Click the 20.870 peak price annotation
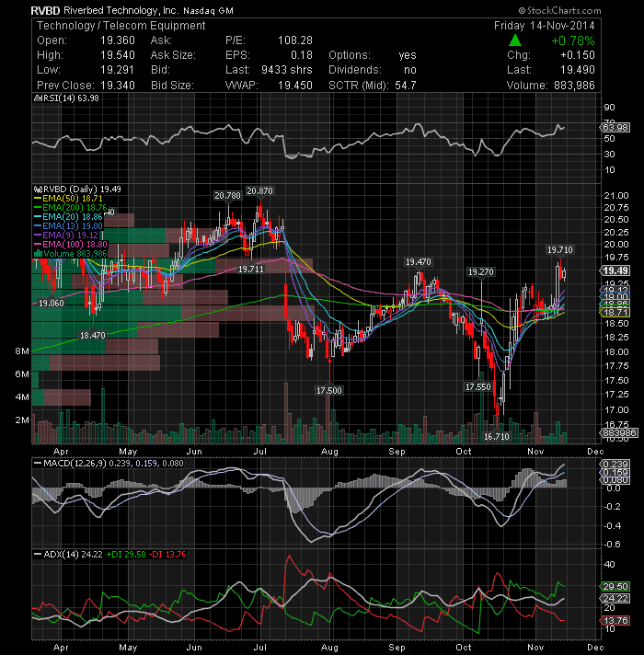644x655 pixels. [x=259, y=191]
